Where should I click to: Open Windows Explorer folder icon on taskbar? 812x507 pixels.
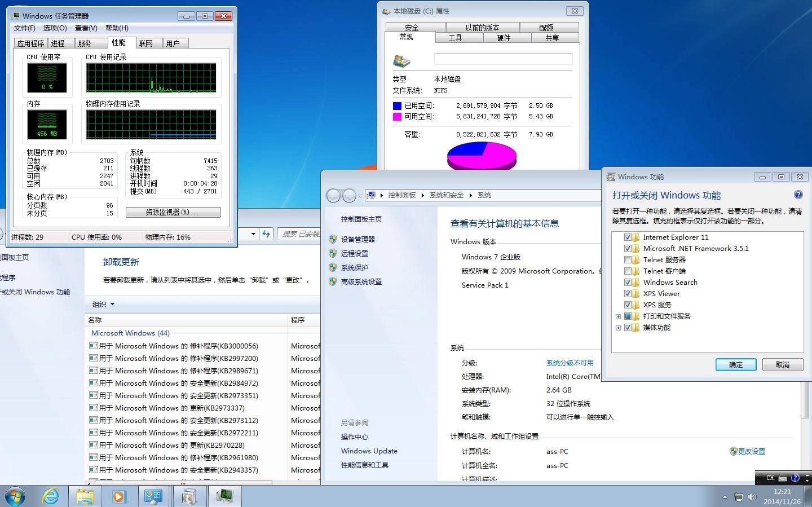[85, 496]
